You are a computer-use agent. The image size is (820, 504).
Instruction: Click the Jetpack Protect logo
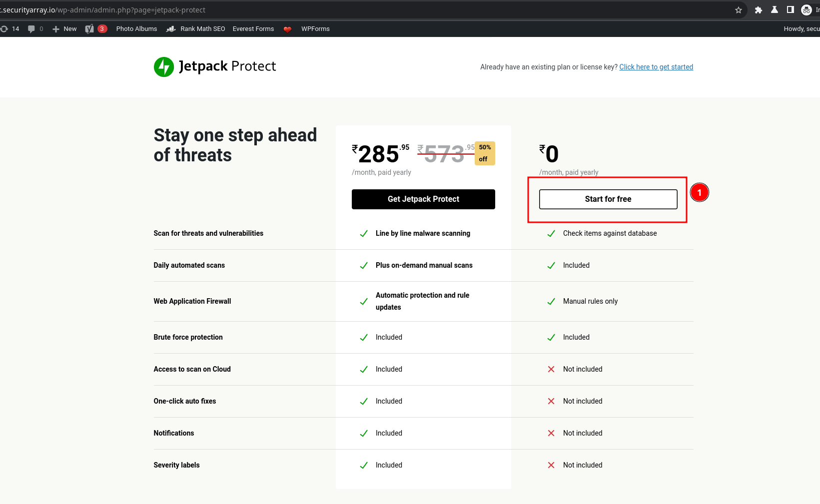(x=215, y=66)
